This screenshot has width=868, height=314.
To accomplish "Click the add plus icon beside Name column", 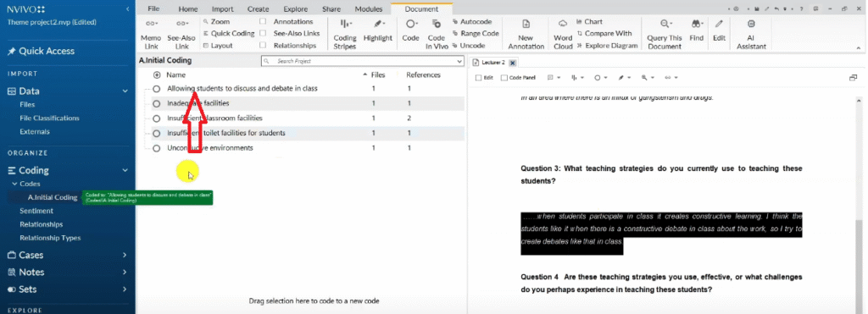I will tap(157, 74).
